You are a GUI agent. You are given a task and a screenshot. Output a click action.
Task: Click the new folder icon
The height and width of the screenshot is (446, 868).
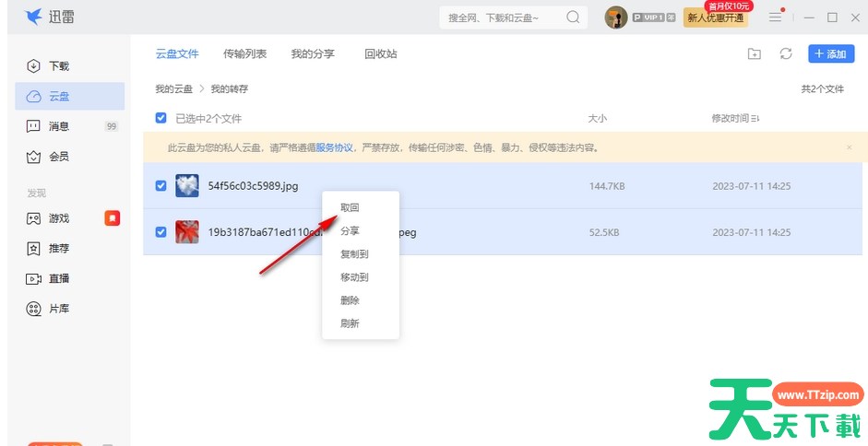pos(755,54)
